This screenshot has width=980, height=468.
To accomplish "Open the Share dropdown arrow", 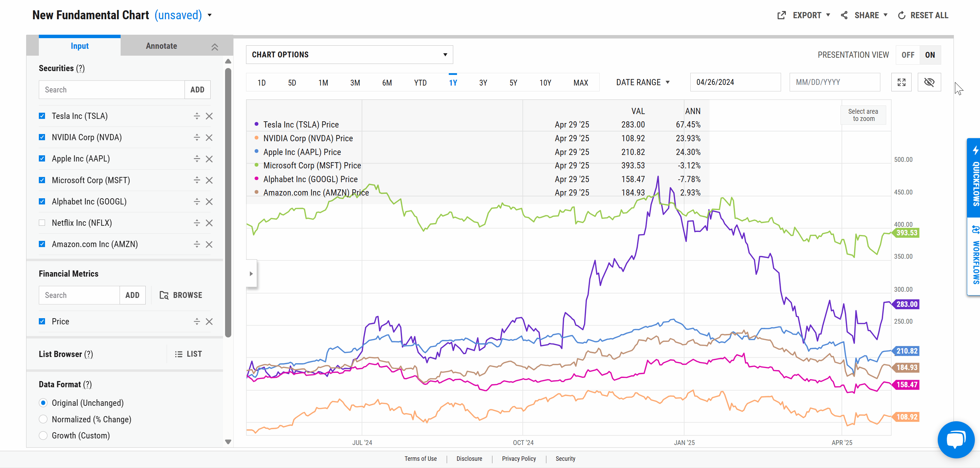I will (886, 15).
